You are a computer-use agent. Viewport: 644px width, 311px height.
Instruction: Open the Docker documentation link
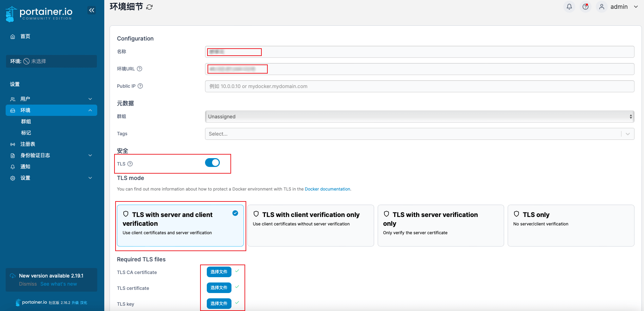coord(327,189)
